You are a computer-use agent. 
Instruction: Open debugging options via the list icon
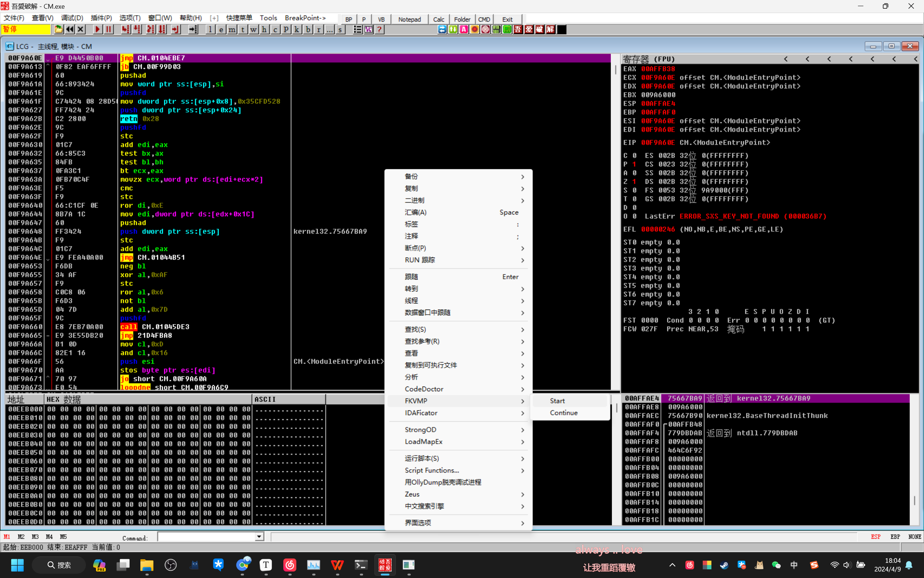357,29
